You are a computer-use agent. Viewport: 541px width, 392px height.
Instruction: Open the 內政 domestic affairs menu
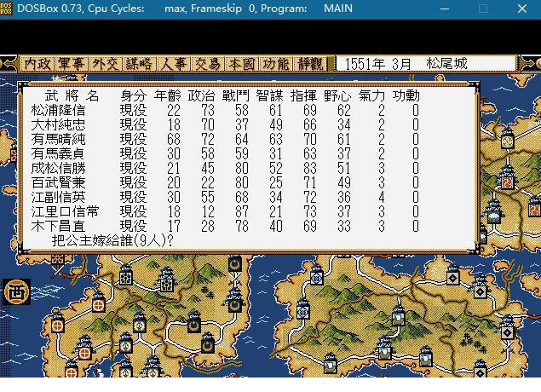point(37,64)
